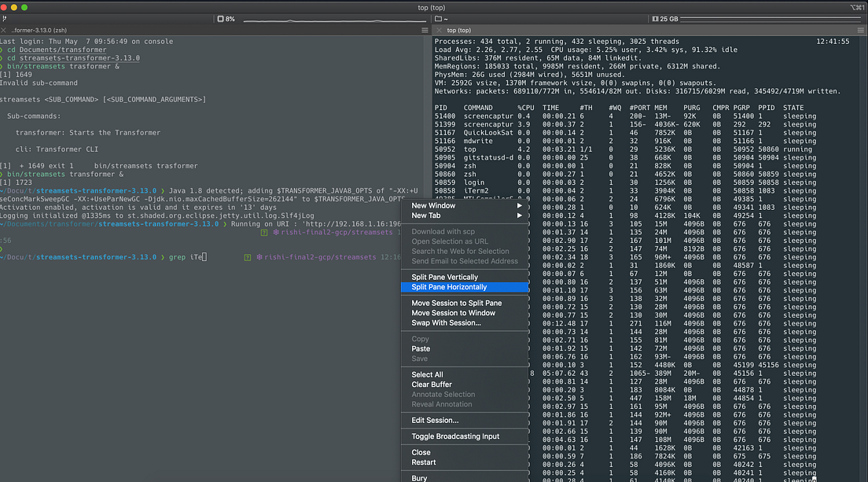Select Swap With Session option
The width and height of the screenshot is (868, 482).
(446, 322)
